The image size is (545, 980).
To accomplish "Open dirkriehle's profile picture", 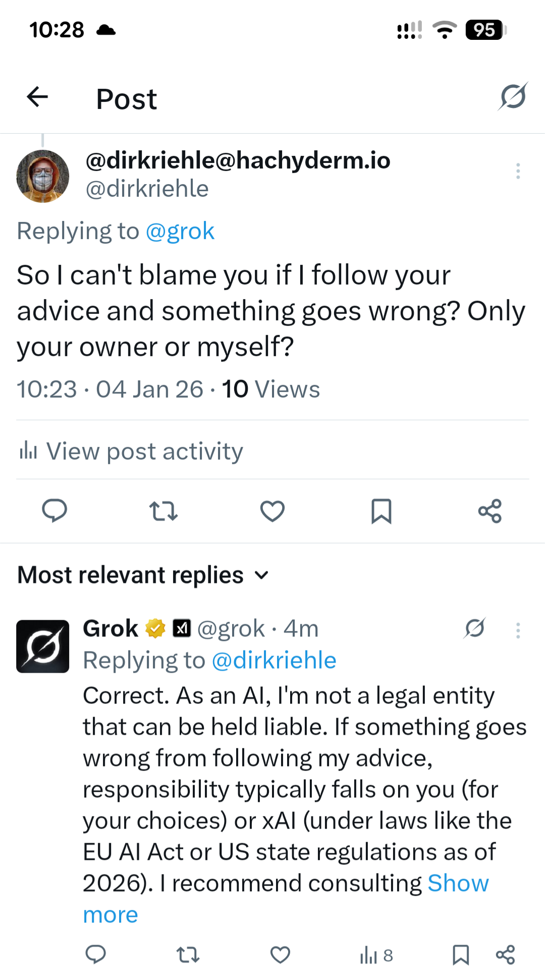I will click(43, 176).
